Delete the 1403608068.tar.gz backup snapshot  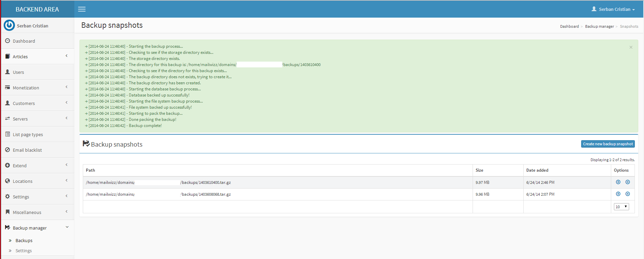(x=627, y=194)
